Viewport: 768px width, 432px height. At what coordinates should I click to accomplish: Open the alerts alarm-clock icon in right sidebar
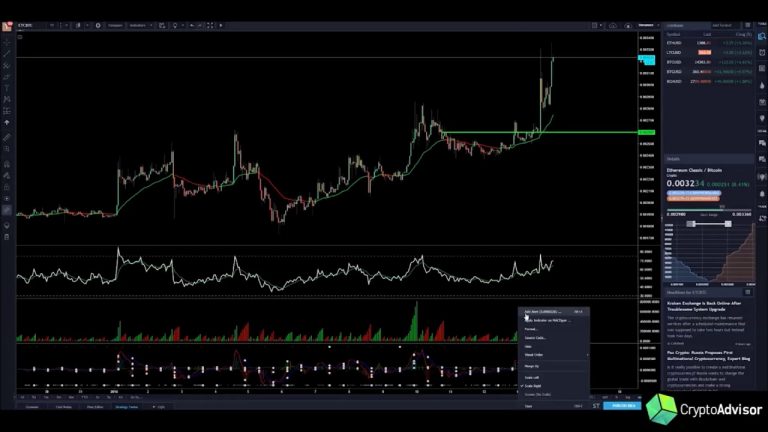[762, 52]
